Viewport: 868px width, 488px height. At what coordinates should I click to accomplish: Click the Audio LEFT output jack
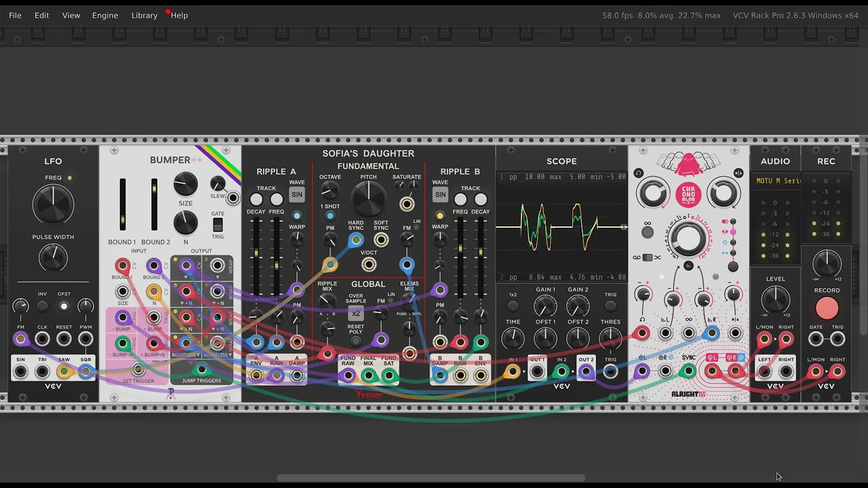[764, 371]
